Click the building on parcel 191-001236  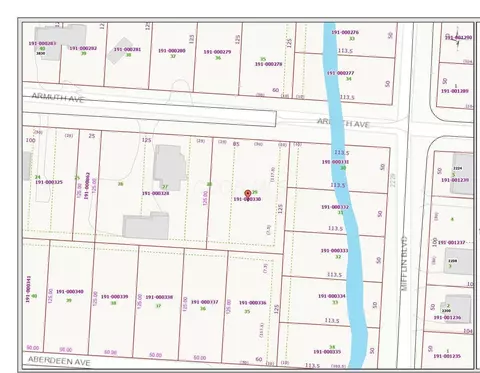457,308
